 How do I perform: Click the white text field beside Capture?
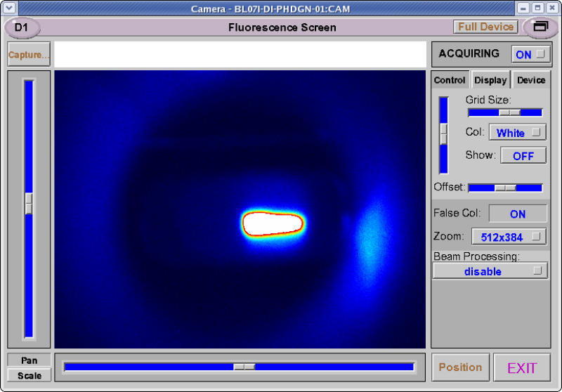(x=240, y=54)
